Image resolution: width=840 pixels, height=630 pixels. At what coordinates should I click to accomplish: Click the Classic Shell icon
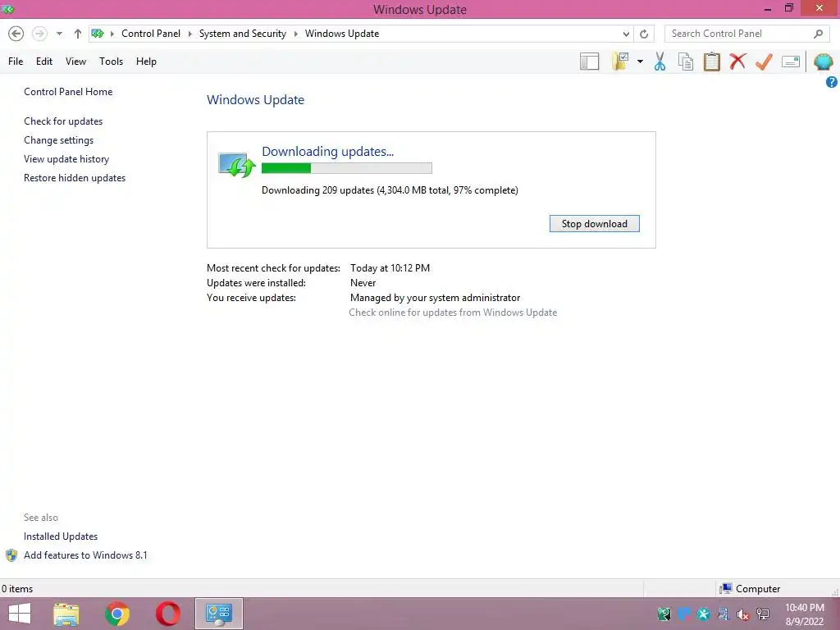click(x=823, y=62)
